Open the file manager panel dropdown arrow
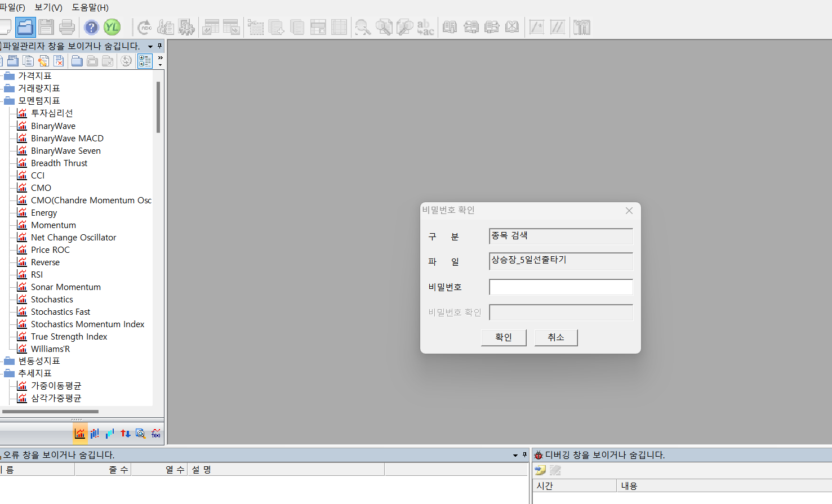Image resolution: width=832 pixels, height=504 pixels. [x=150, y=46]
